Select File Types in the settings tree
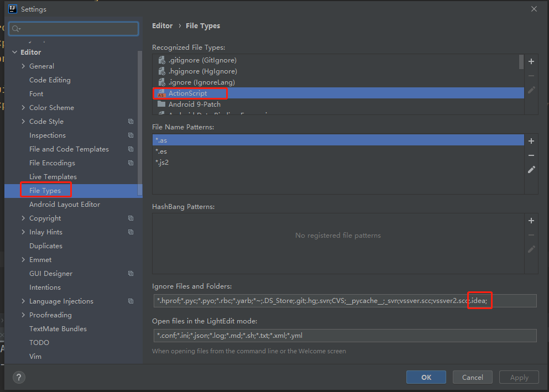Image resolution: width=549 pixels, height=392 pixels. (45, 190)
